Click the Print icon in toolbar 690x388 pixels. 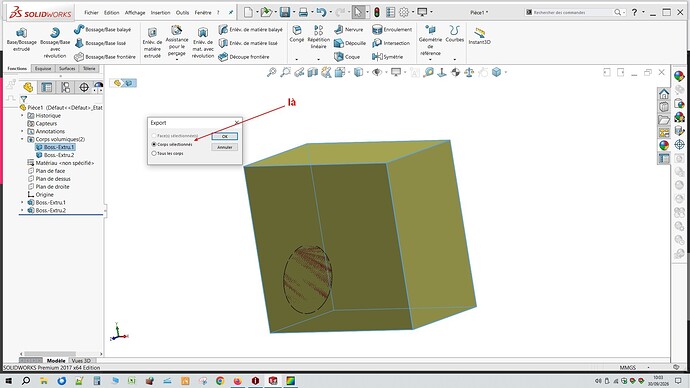pos(303,12)
